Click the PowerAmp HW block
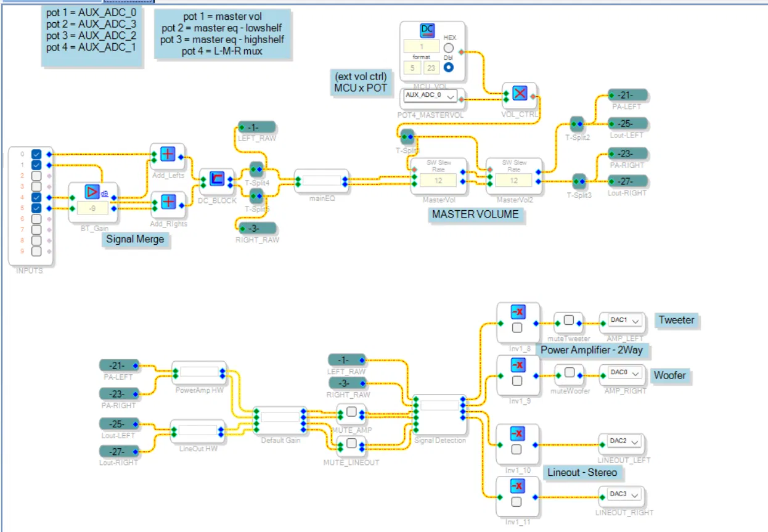 199,373
